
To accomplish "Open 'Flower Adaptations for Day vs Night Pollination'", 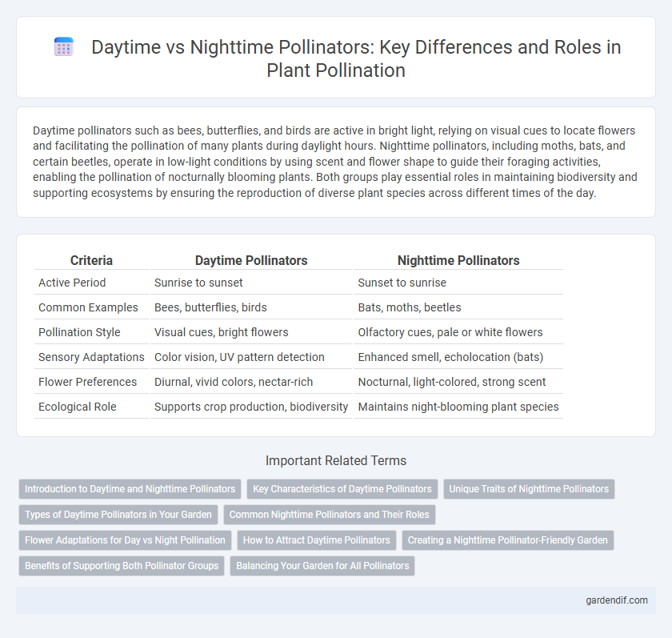I will coord(125,540).
